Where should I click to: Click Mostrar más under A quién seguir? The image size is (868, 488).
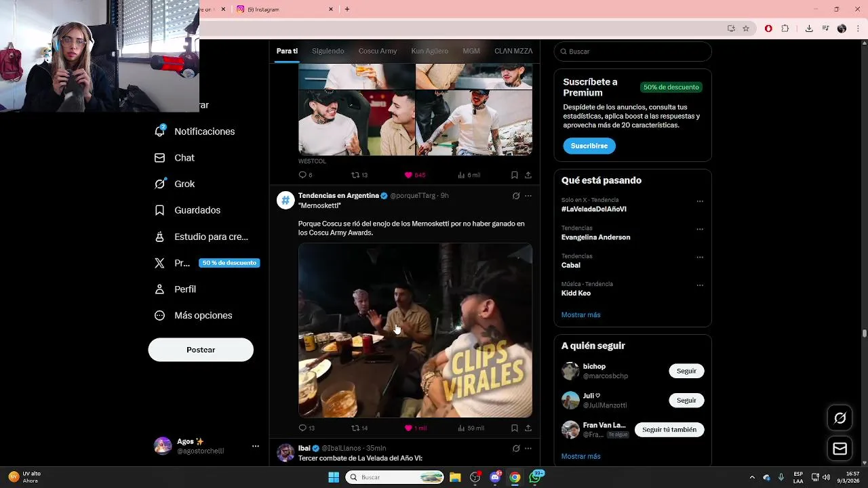(580, 456)
